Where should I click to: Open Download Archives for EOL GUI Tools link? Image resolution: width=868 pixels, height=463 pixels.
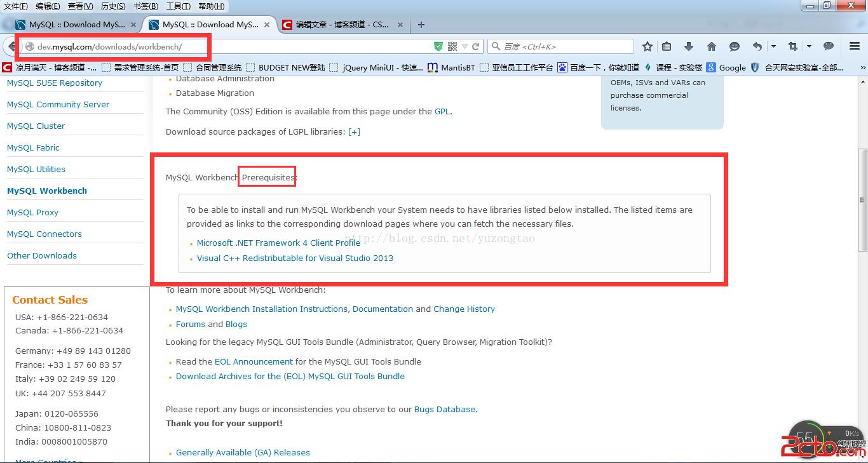click(290, 376)
